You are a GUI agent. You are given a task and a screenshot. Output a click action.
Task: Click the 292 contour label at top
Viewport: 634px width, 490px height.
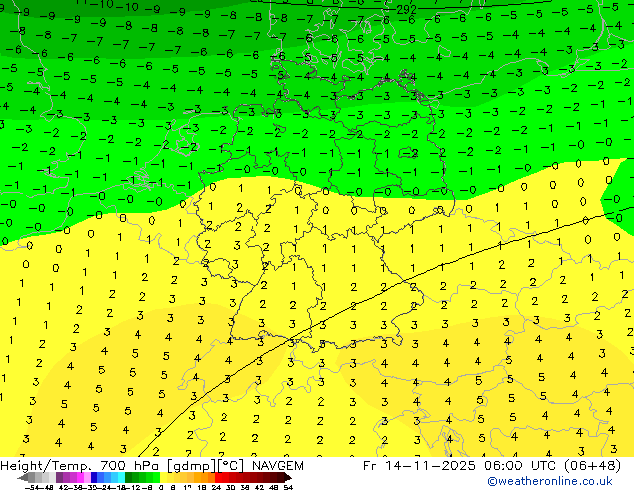pyautogui.click(x=407, y=10)
